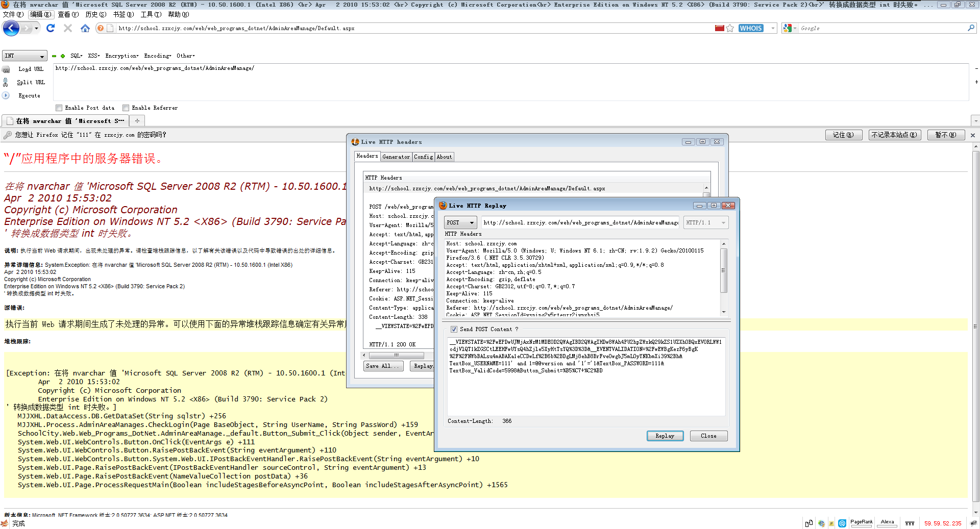This screenshot has width=980, height=529.
Task: Open the 历史 (History) menu
Action: (96, 14)
